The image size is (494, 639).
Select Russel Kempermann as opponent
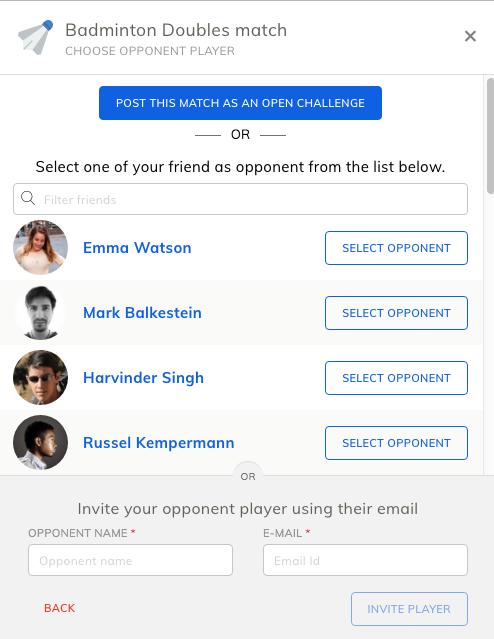click(396, 443)
